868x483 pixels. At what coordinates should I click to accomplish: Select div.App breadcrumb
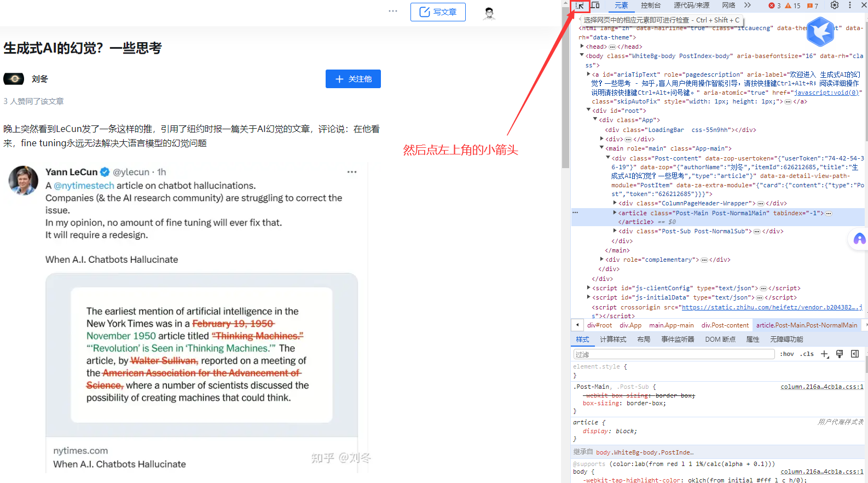tap(630, 325)
